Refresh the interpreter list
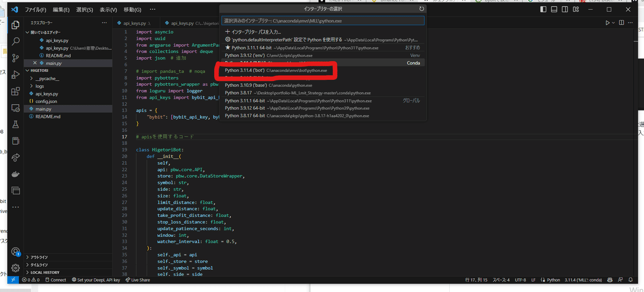644x292 pixels. pyautogui.click(x=421, y=9)
